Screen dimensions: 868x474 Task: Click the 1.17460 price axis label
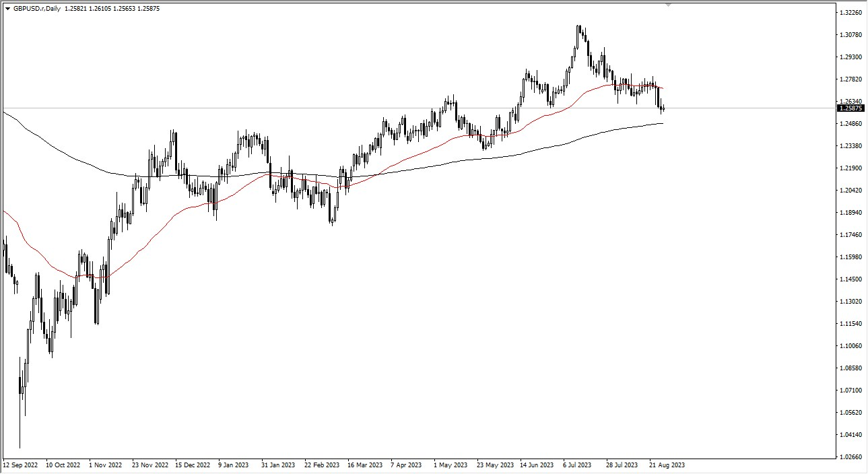[x=850, y=235]
